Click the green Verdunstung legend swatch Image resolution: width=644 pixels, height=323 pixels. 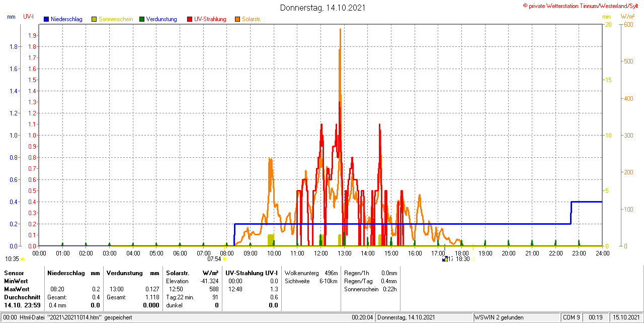(x=142, y=19)
